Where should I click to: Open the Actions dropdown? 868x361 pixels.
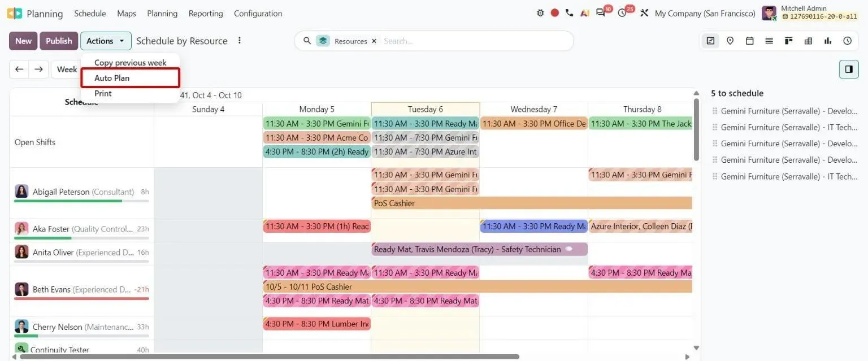[106, 41]
